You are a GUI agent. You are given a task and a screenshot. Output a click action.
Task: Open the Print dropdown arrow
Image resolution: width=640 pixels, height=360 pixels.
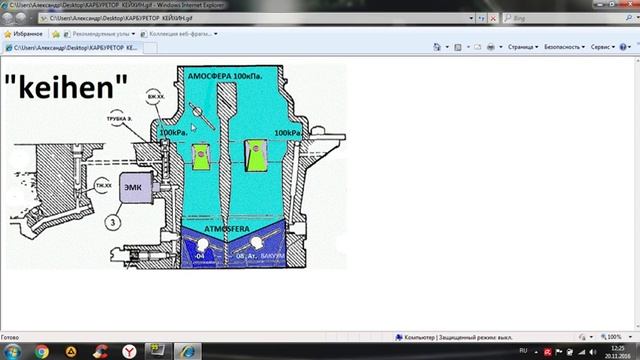point(500,47)
